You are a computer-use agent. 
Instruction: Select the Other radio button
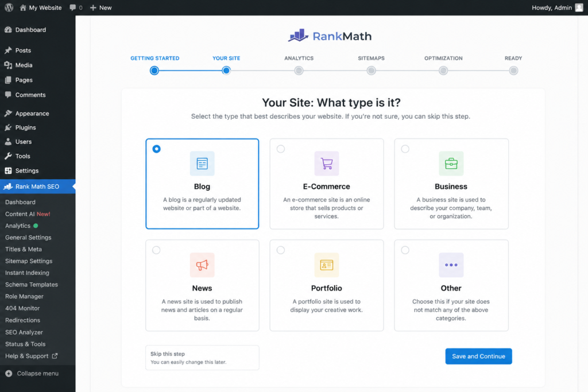click(x=405, y=250)
